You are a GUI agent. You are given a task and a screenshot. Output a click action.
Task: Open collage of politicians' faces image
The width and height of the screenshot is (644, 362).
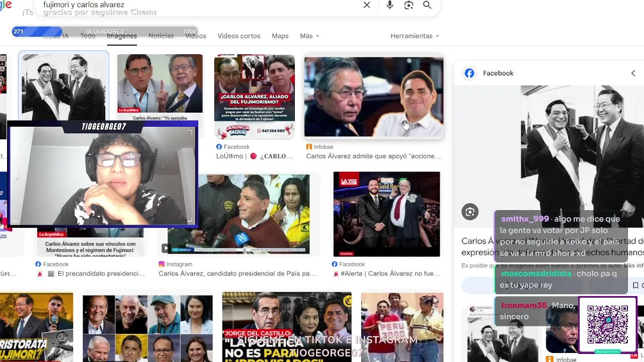pos(147,328)
